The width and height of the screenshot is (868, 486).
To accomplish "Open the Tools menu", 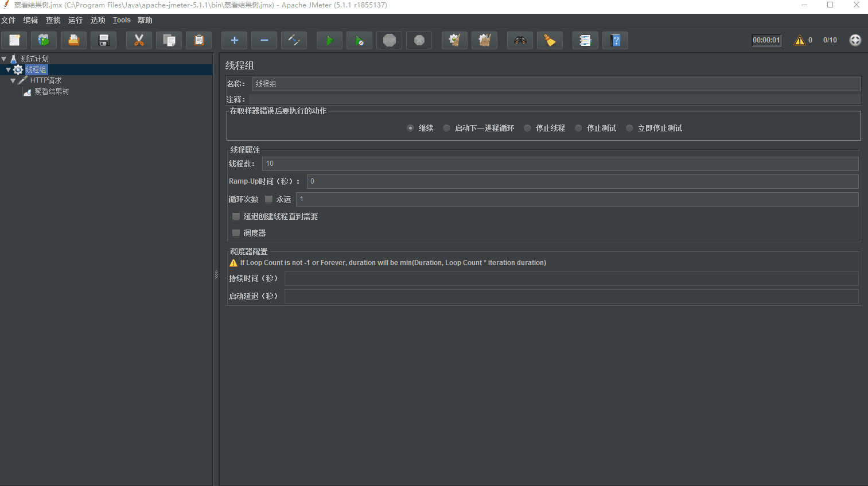I will coord(122,20).
